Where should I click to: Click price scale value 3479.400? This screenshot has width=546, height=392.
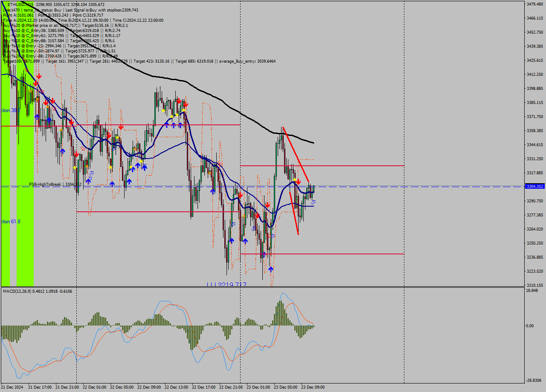(534, 4)
